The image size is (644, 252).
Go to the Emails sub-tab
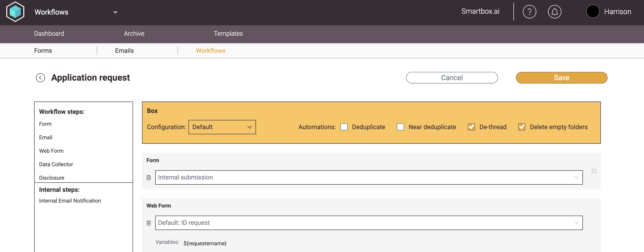[x=124, y=51]
